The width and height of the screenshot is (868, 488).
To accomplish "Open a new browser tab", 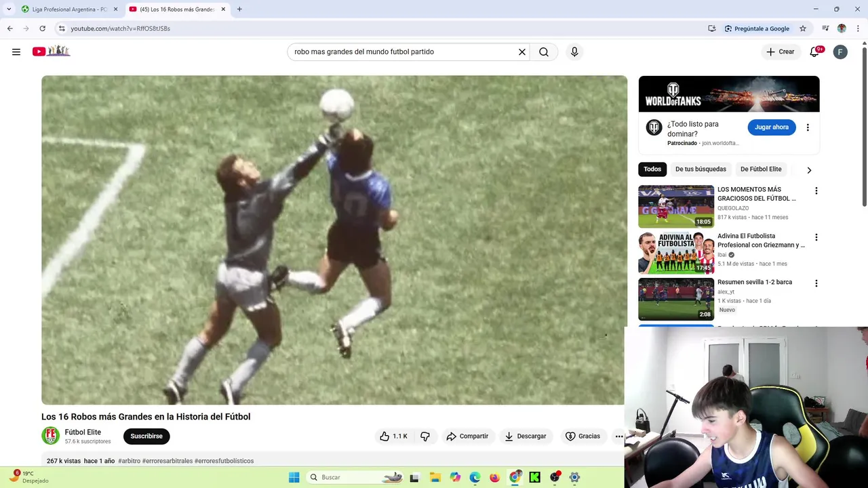I will tap(239, 9).
